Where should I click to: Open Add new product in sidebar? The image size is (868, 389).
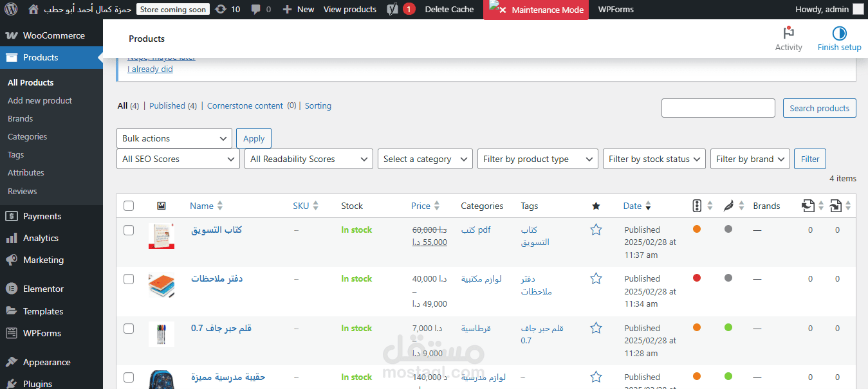40,100
